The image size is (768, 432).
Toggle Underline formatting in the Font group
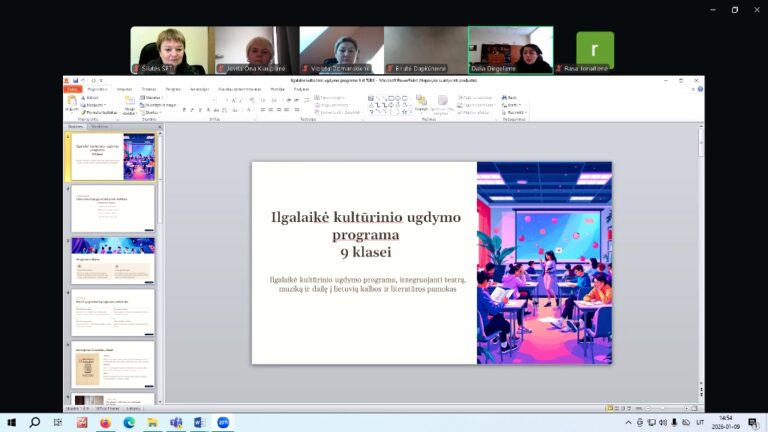[x=200, y=110]
